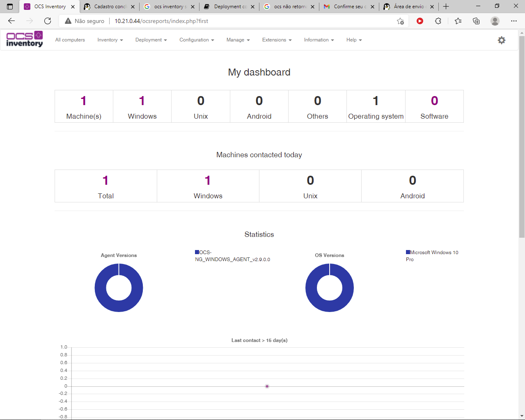The height and width of the screenshot is (420, 525).
Task: Switch to the ocs inventory search tab
Action: tap(169, 7)
